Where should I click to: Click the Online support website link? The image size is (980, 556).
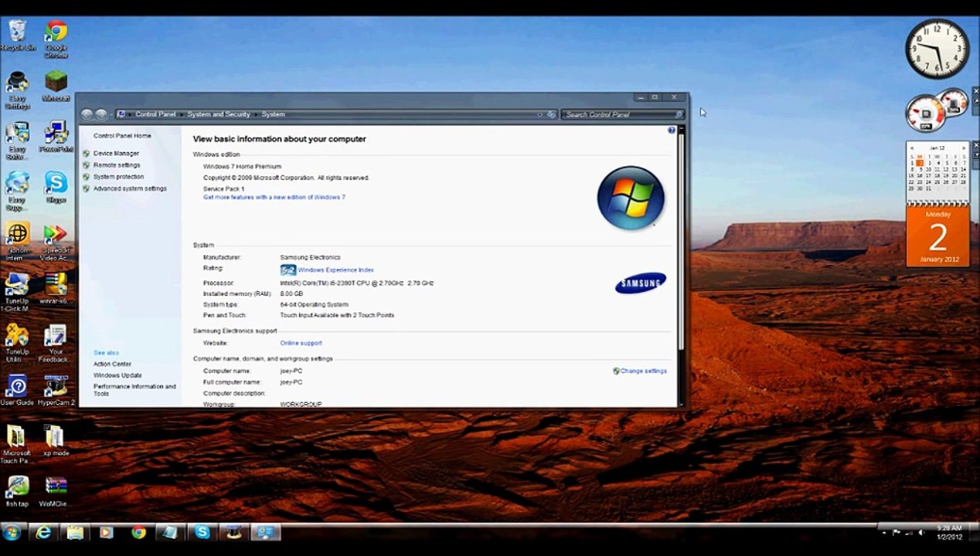[301, 343]
